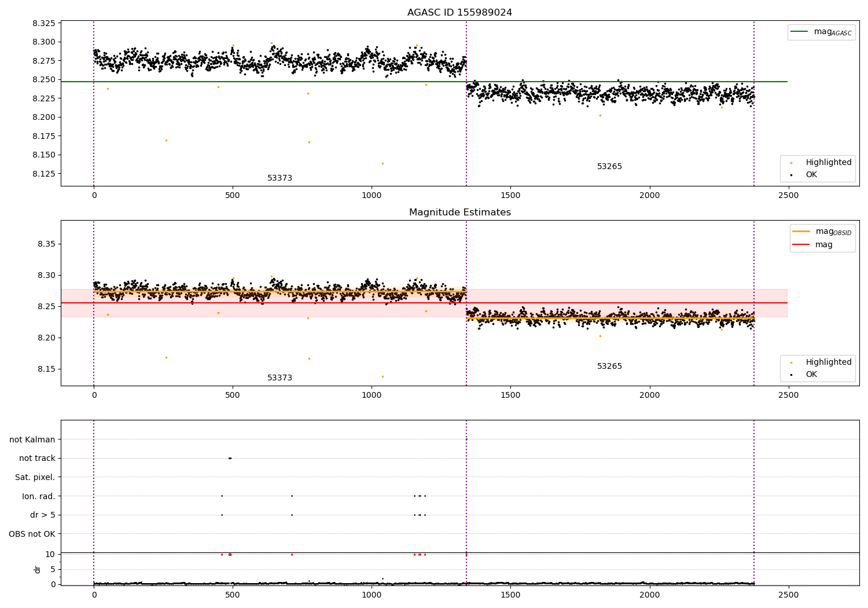The image size is (868, 608).
Task: Click the y tick 10 on the dr axis
Action: pyautogui.click(x=51, y=554)
